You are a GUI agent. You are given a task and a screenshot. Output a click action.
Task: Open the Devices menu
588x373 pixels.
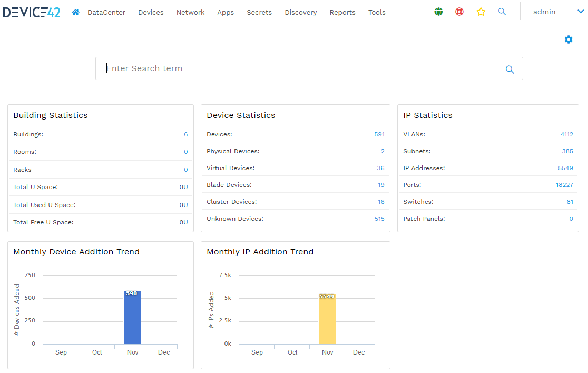click(151, 12)
